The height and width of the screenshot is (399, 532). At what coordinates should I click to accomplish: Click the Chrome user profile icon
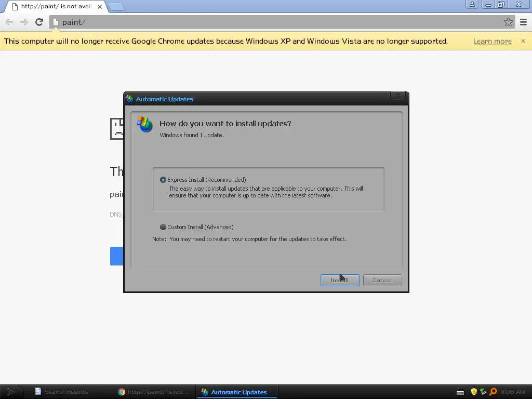(x=472, y=4)
